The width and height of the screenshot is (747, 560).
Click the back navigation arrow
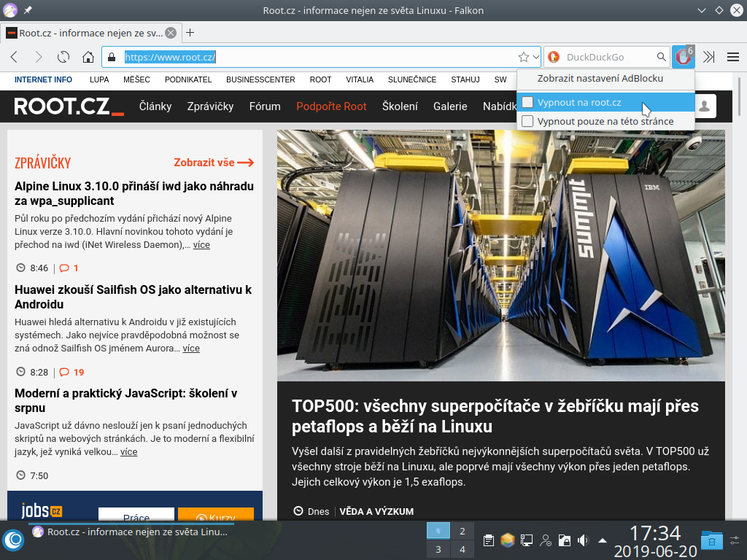pos(14,56)
